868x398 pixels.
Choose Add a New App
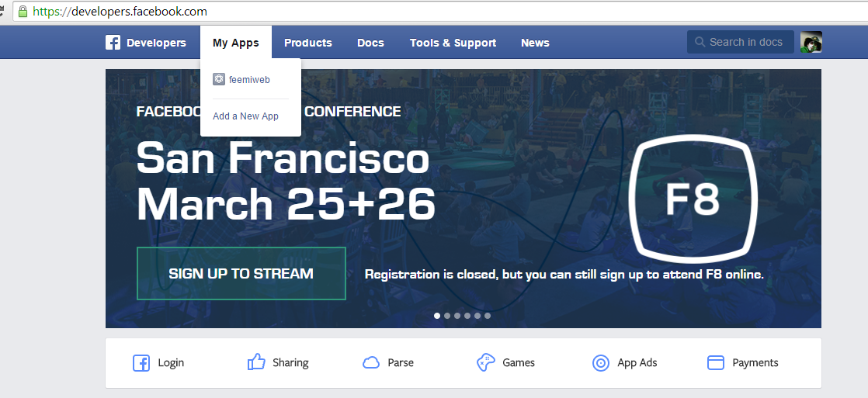[x=245, y=116]
